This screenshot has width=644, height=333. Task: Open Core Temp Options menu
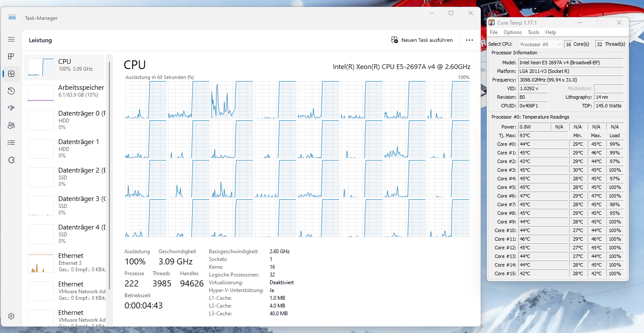point(513,32)
